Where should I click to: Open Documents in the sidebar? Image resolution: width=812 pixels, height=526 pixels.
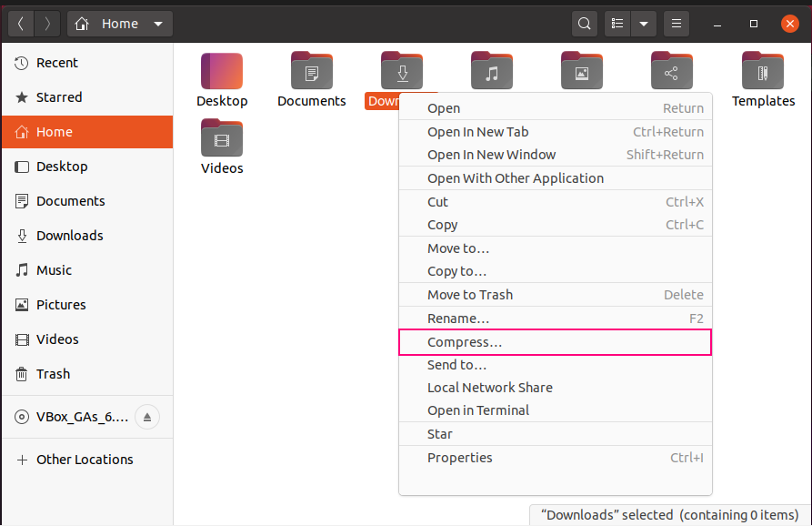click(87, 201)
